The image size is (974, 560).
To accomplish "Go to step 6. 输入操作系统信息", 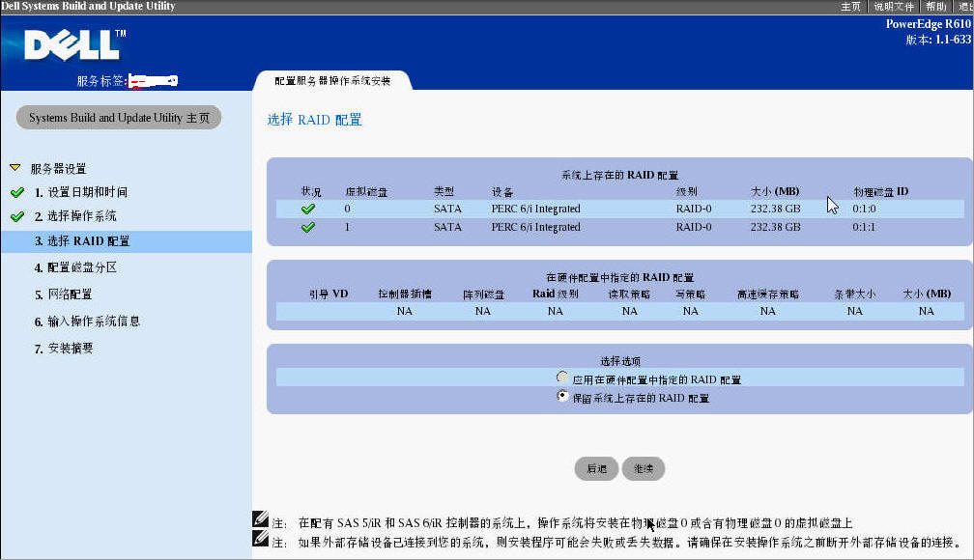I will pyautogui.click(x=87, y=322).
